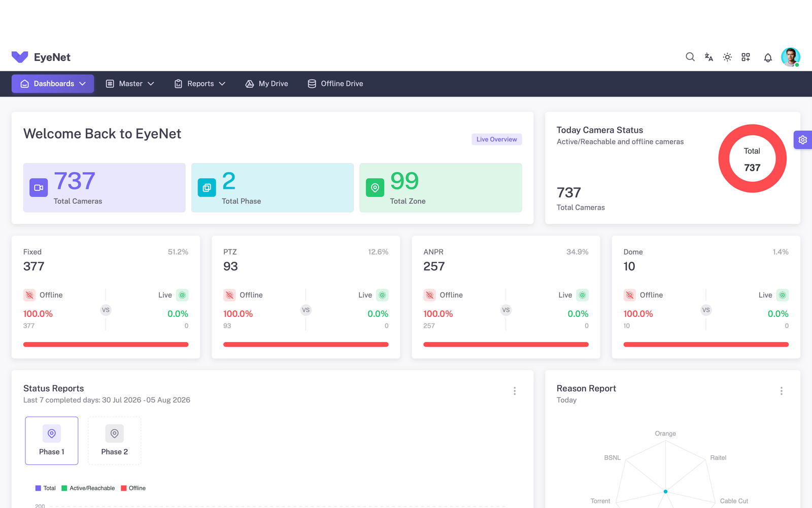The width and height of the screenshot is (812, 508).
Task: Click the Today Camera Status heading
Action: point(600,130)
